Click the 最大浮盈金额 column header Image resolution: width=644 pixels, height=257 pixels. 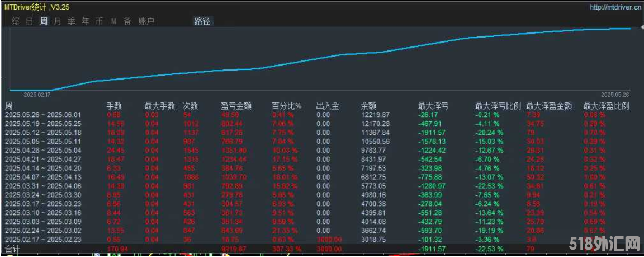tap(549, 106)
